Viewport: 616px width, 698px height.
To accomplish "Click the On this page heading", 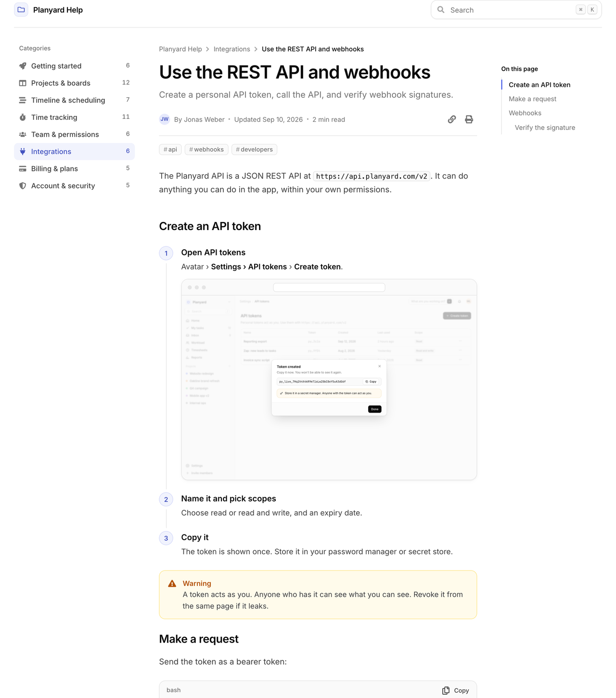I will [519, 69].
